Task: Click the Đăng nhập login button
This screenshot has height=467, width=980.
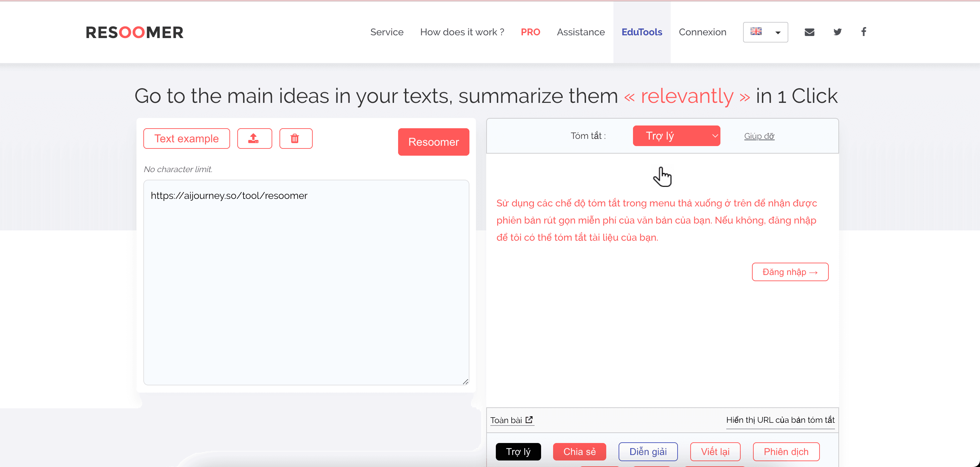Action: [790, 272]
